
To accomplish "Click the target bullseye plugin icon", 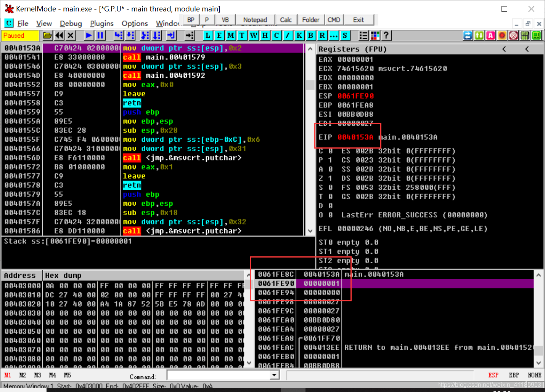I will (513, 35).
